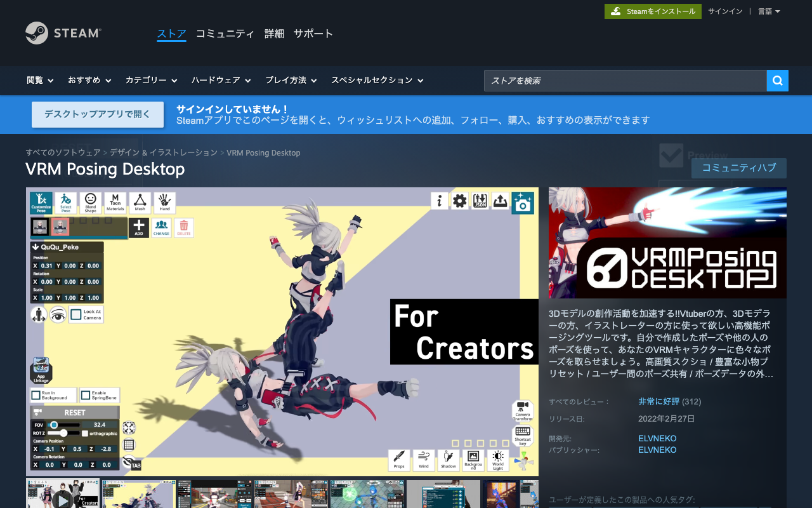The width and height of the screenshot is (812, 508).
Task: Open the Shortcut key keyboard icon
Action: pyautogui.click(x=523, y=435)
